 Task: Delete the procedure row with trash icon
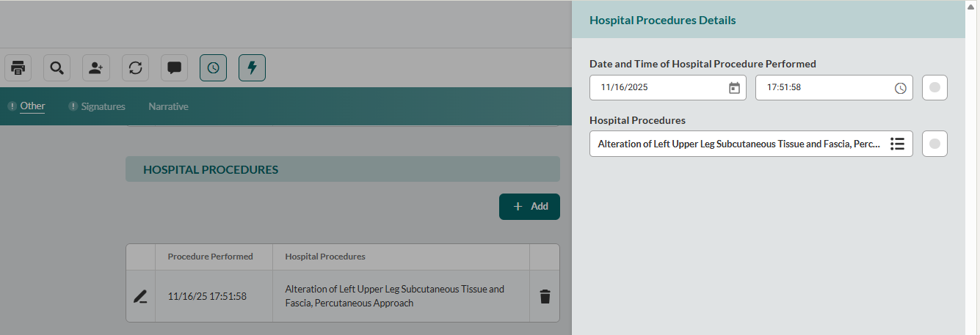[x=545, y=297]
